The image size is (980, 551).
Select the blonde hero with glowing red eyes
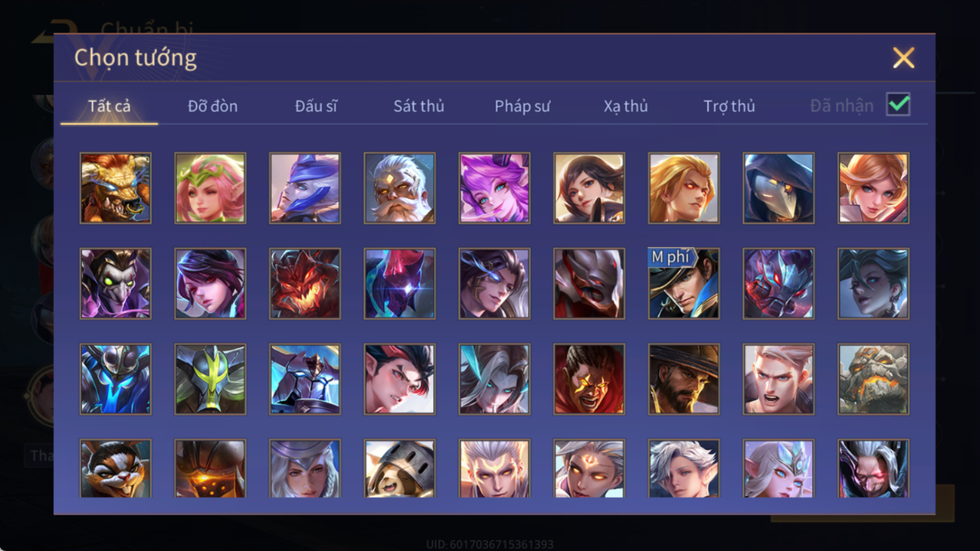(x=684, y=188)
